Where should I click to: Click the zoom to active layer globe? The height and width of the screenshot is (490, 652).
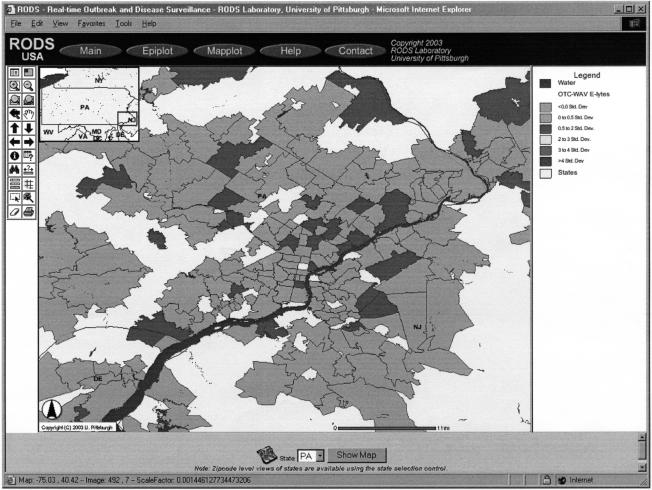pyautogui.click(x=28, y=100)
